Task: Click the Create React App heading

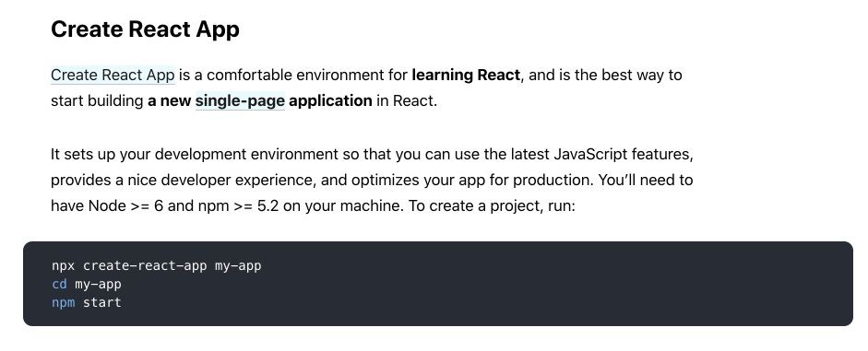Action: tap(145, 29)
